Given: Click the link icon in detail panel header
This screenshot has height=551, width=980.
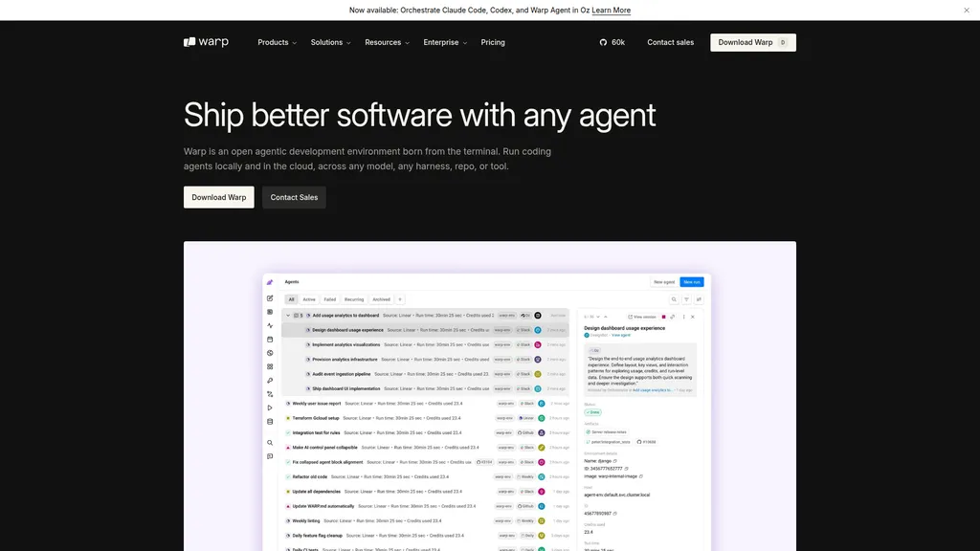Looking at the screenshot, I should (x=673, y=317).
